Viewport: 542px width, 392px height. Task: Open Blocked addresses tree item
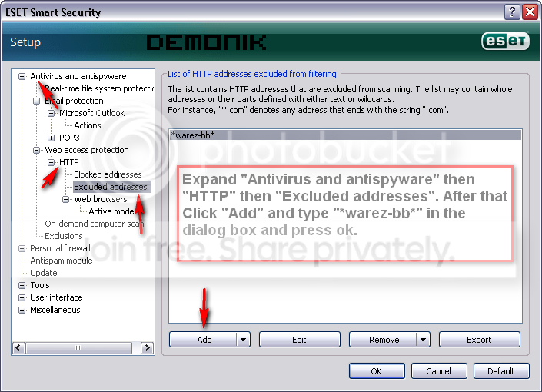108,174
